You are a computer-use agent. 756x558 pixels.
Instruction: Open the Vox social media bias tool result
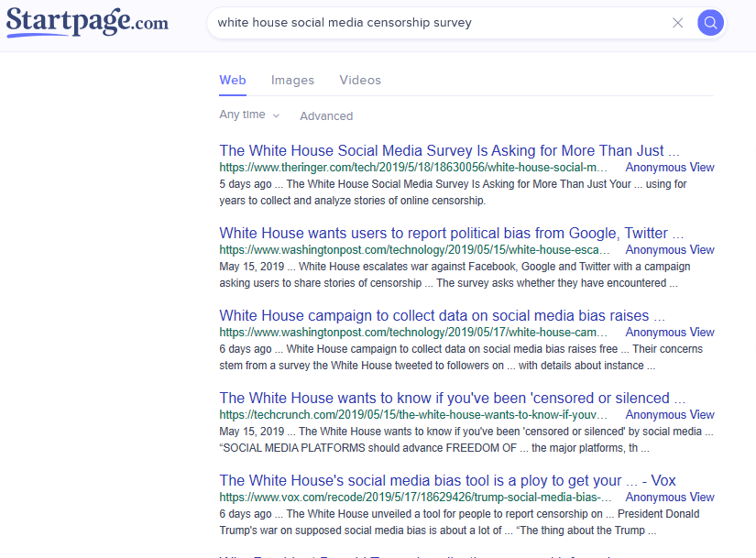447,481
